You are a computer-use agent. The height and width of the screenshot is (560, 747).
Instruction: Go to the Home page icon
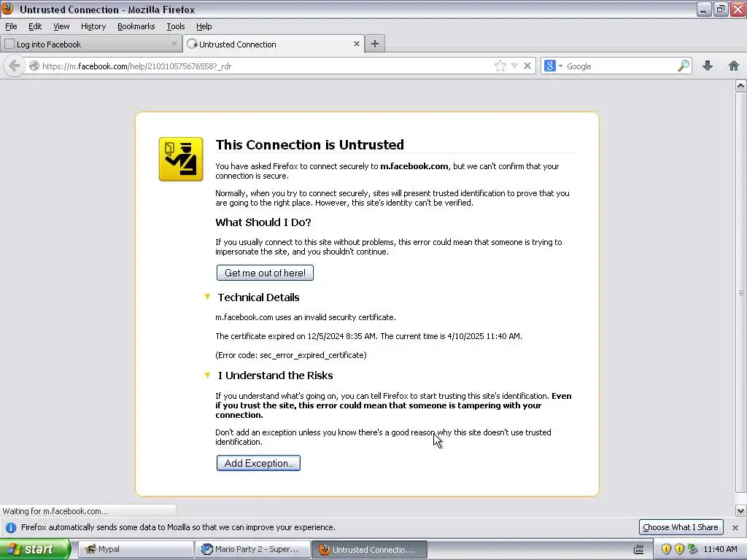(x=734, y=66)
